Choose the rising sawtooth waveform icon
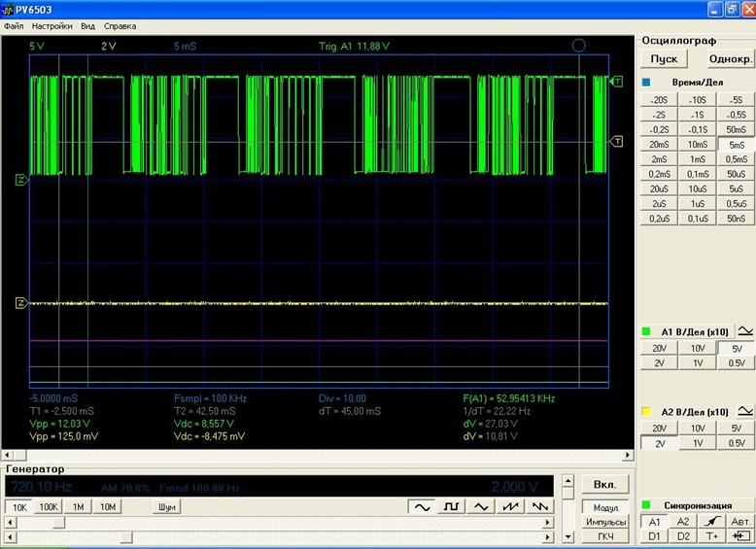The height and width of the screenshot is (549, 756). pyautogui.click(x=510, y=506)
